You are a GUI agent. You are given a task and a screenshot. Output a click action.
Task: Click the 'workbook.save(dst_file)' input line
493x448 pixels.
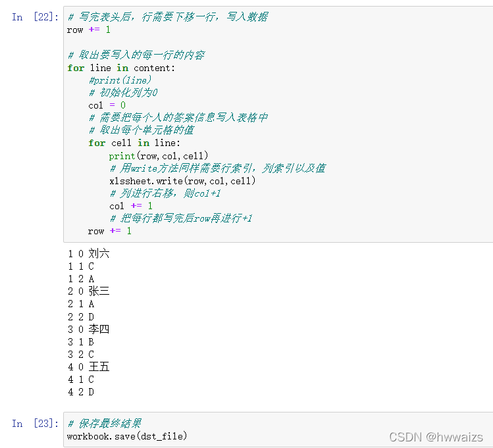tap(127, 436)
